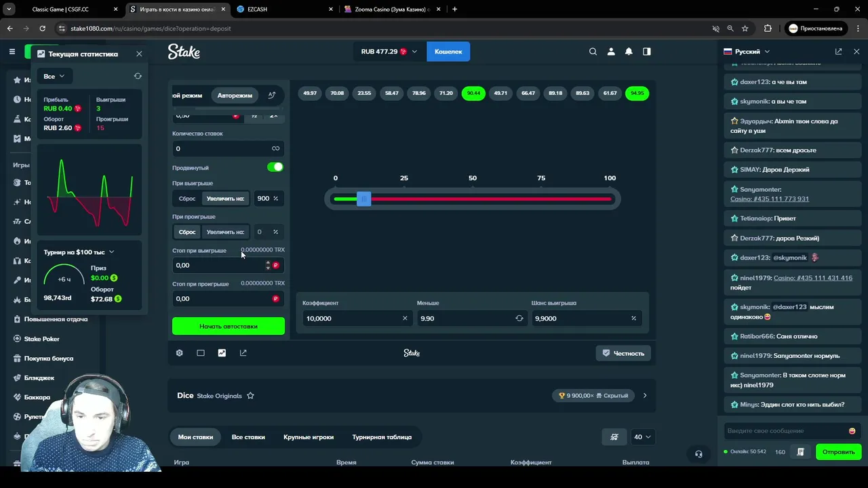
Task: Switch to the Авторежим tab
Action: click(x=235, y=96)
